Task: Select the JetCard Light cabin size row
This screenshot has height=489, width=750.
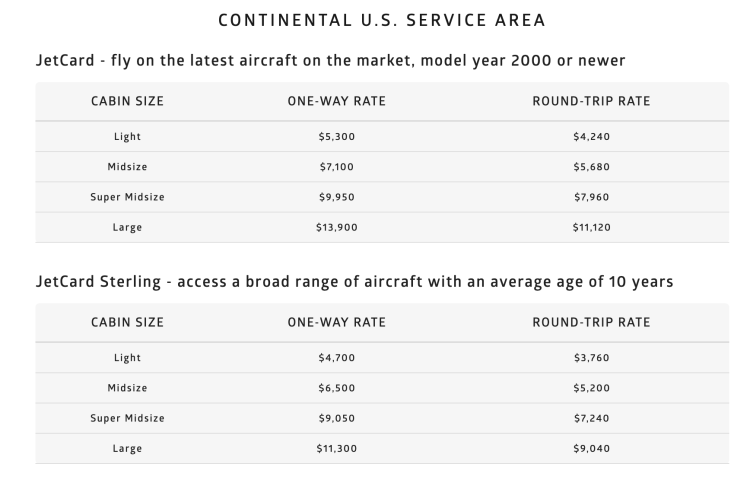Action: pos(127,137)
